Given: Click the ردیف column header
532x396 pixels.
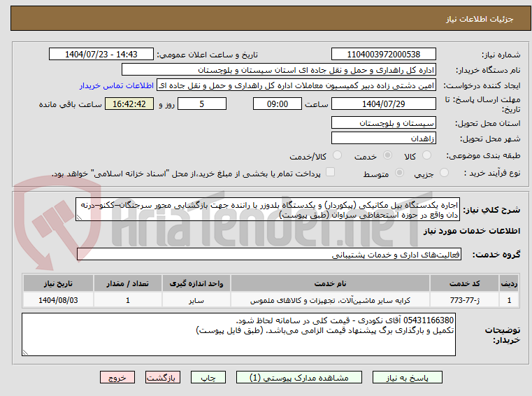Looking at the screenshot, I should click(x=509, y=283).
